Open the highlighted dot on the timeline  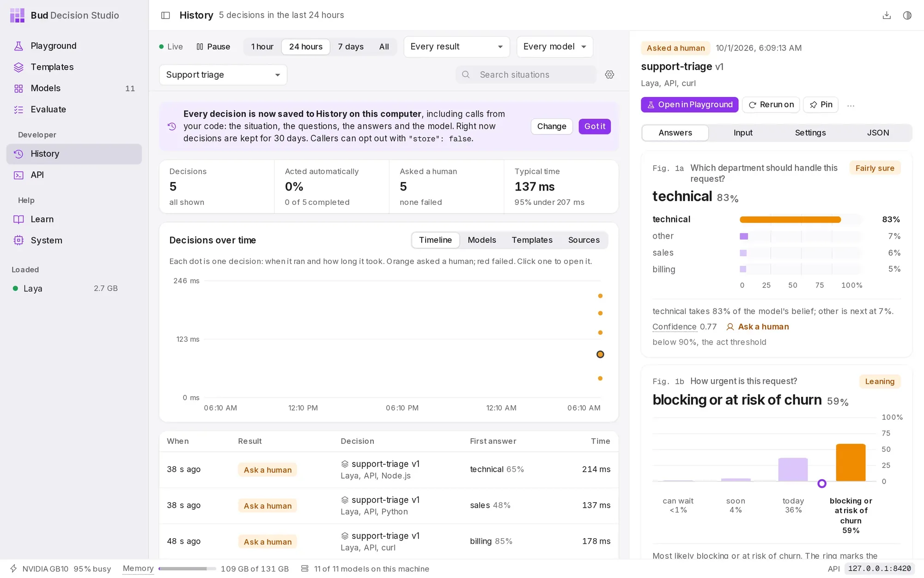(600, 354)
